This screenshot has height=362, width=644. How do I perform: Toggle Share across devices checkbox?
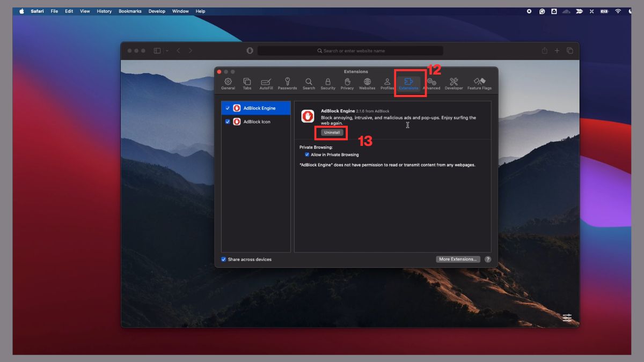coord(224,260)
